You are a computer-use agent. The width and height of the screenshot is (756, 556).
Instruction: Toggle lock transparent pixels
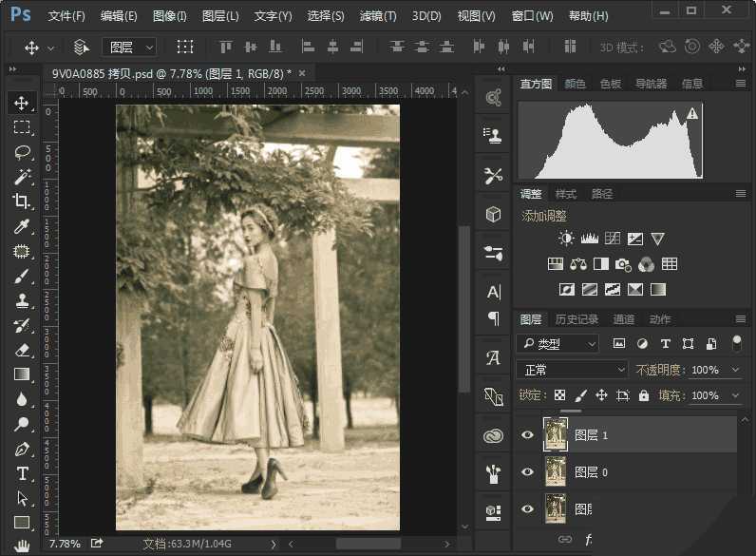click(560, 395)
